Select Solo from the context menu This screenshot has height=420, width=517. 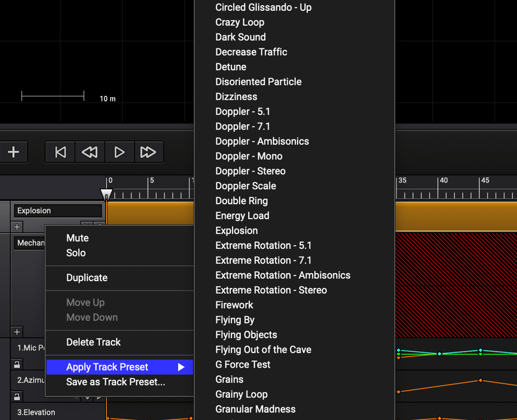click(x=77, y=252)
